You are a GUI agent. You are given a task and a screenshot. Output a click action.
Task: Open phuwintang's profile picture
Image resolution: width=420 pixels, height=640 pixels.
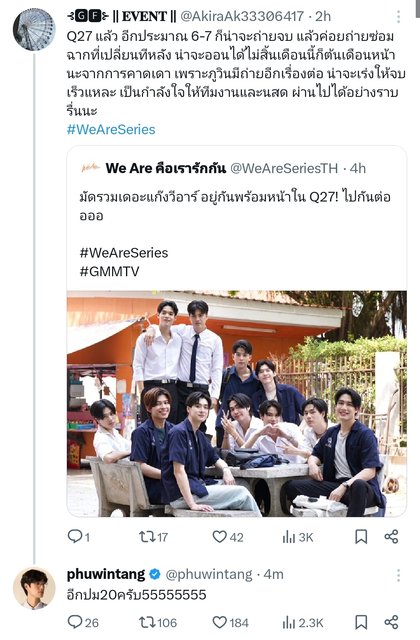34,588
